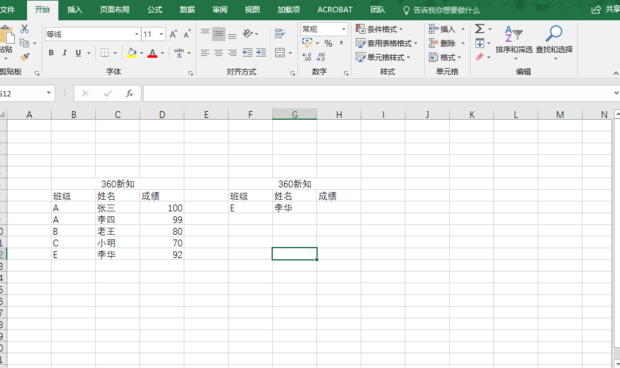Switch to the 插入 ribbon tab
The height and width of the screenshot is (368, 620).
75,10
